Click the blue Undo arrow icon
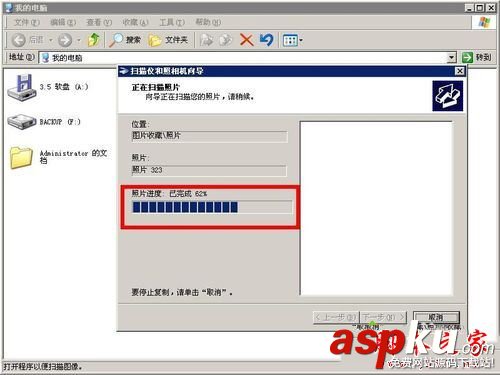500x375 pixels. 267,40
